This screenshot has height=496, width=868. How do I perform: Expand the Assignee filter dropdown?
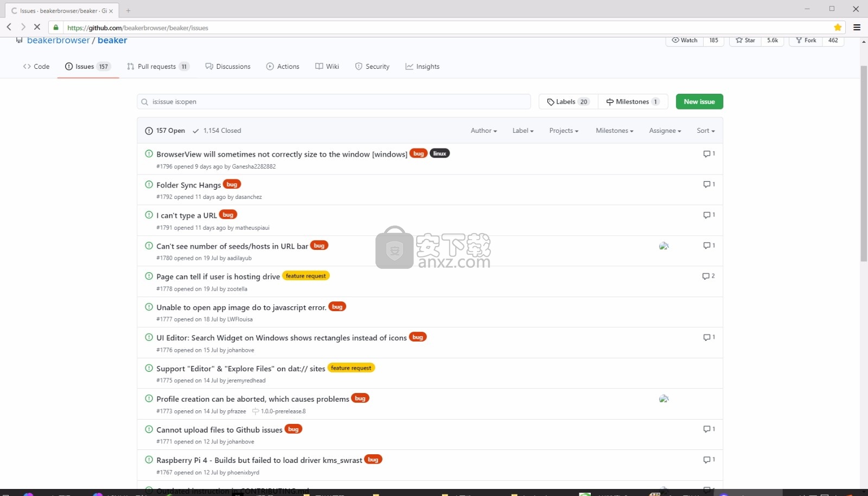tap(665, 131)
